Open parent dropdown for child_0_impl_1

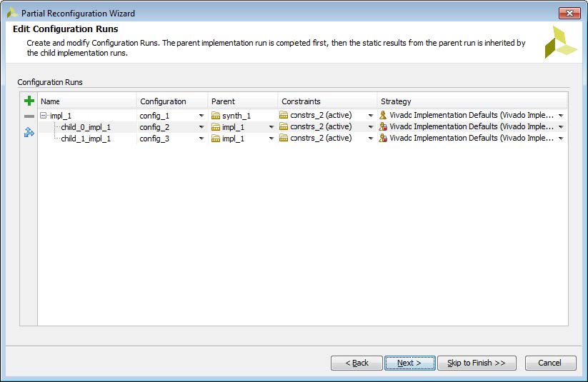tap(271, 127)
